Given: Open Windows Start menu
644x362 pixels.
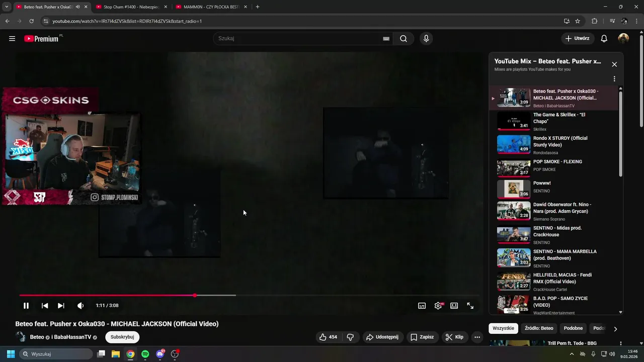Looking at the screenshot, I should pos(11,354).
